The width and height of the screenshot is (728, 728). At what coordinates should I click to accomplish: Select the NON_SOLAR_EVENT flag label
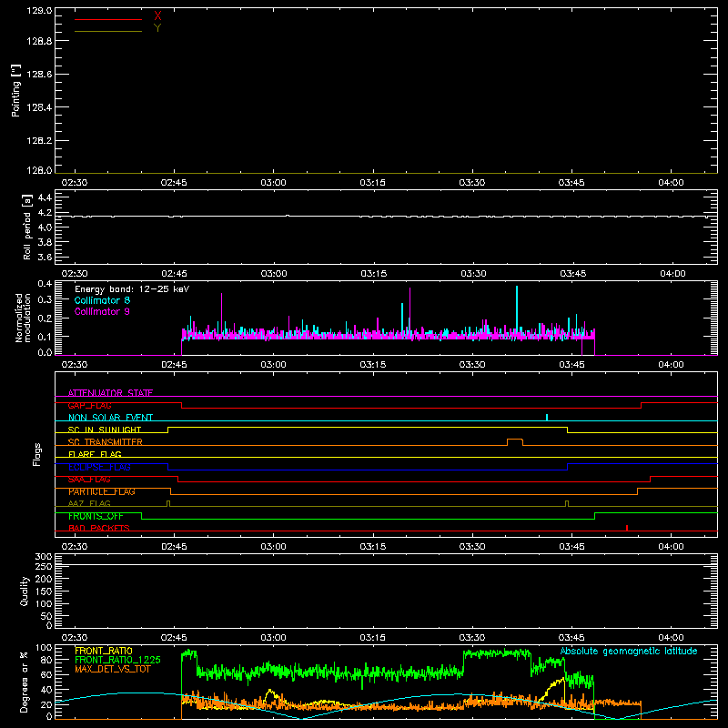[x=110, y=418]
